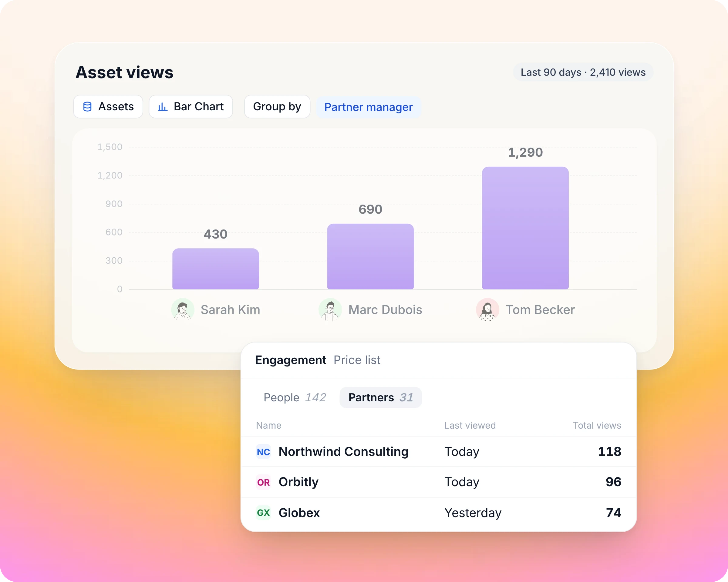
Task: Click the 1,500 y-axis label
Action: (110, 147)
